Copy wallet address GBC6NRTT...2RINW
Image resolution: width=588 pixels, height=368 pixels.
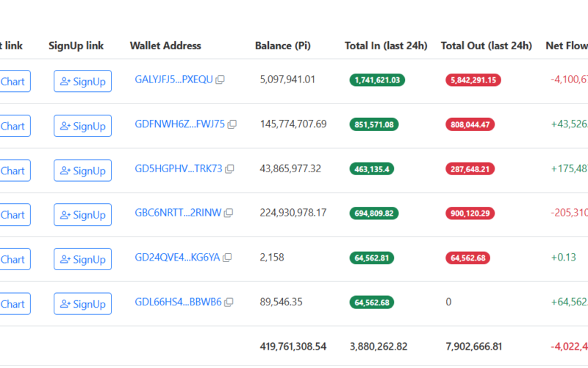coord(229,213)
